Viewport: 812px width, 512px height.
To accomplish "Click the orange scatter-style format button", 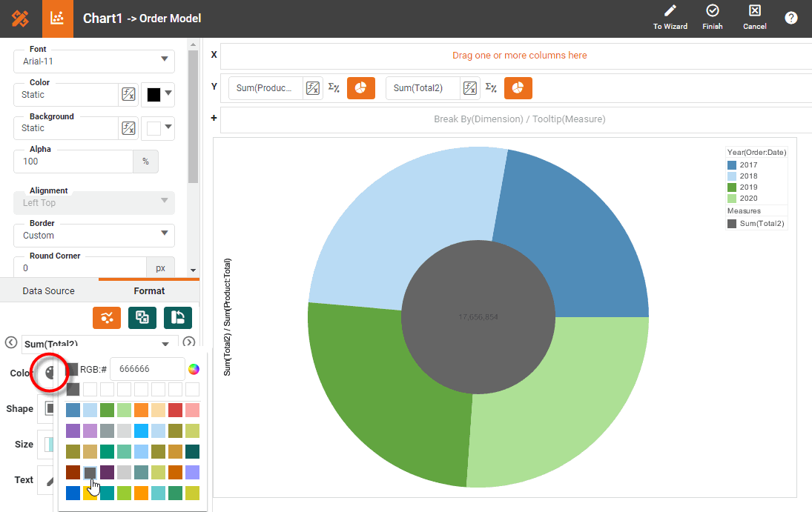I will 107,318.
